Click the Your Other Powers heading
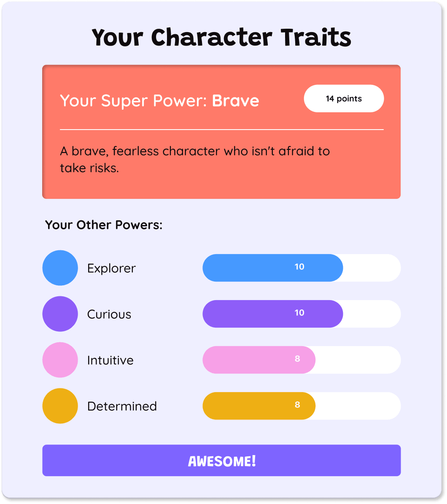This screenshot has width=447, height=504. click(104, 225)
